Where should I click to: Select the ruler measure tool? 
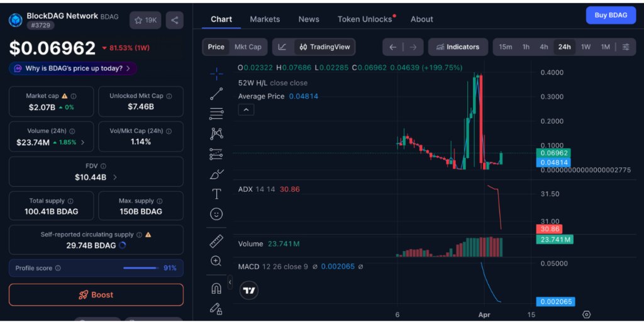point(216,241)
